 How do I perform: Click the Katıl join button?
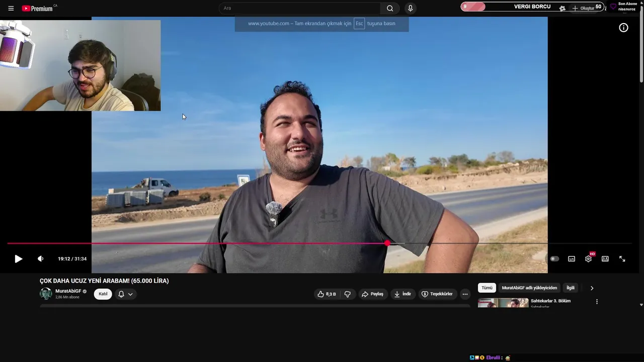103,294
